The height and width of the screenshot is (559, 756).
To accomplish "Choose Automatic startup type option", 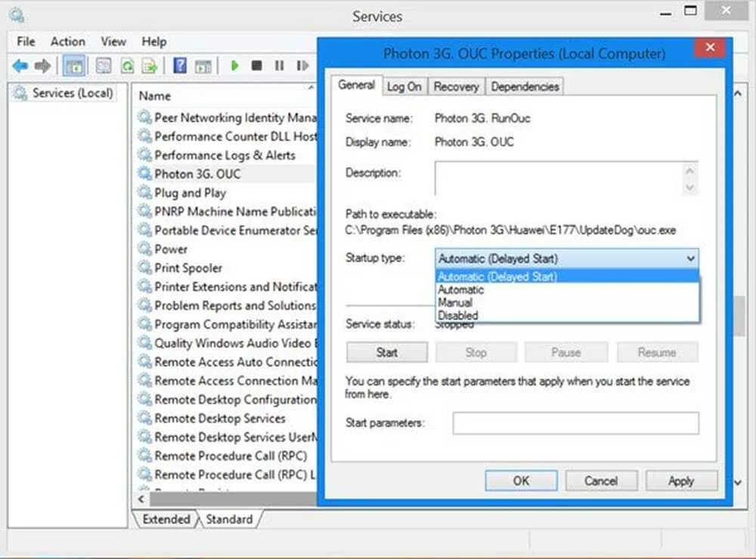I will pos(568,289).
